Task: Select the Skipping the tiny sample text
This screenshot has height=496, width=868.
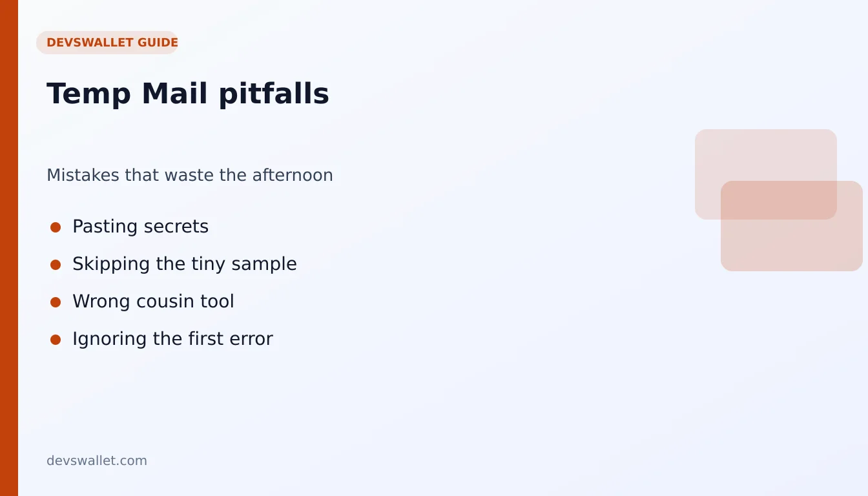Action: [185, 264]
